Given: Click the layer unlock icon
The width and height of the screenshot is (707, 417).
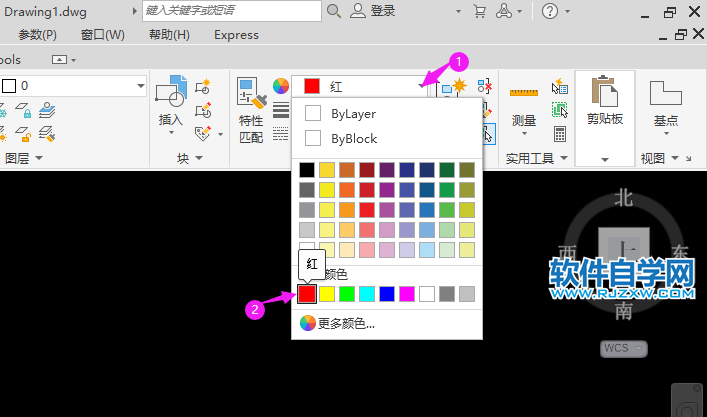Looking at the screenshot, I should [23, 134].
